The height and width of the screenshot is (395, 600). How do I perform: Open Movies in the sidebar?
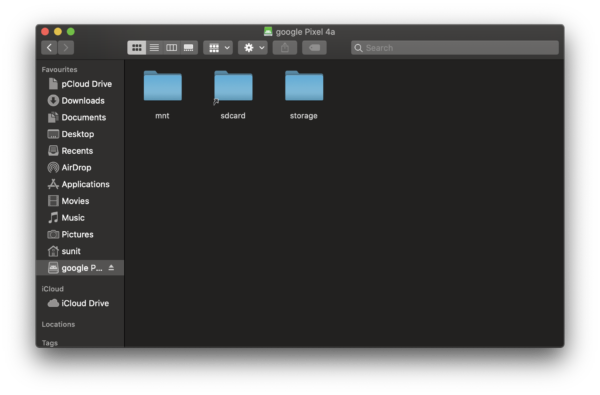80,201
